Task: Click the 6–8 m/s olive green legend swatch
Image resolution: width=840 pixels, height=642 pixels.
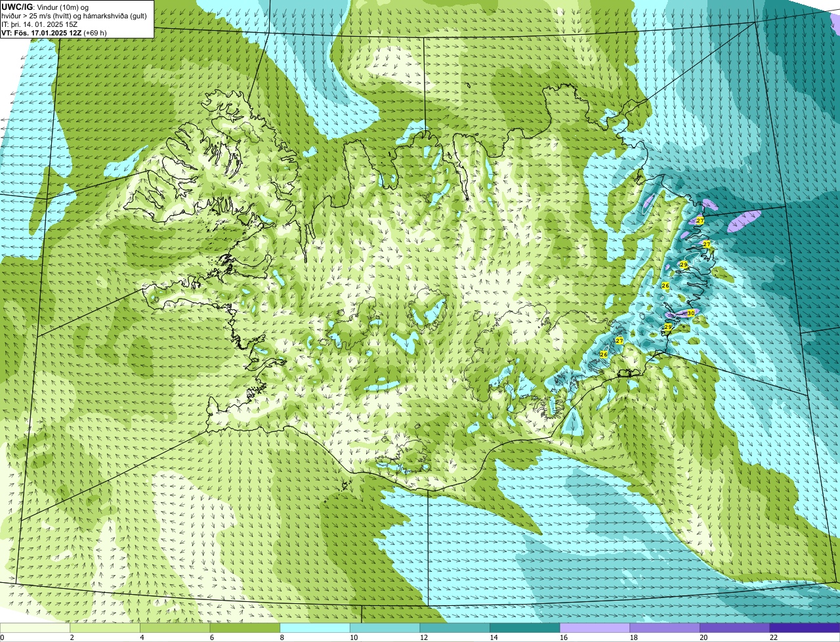Action: tap(245, 628)
